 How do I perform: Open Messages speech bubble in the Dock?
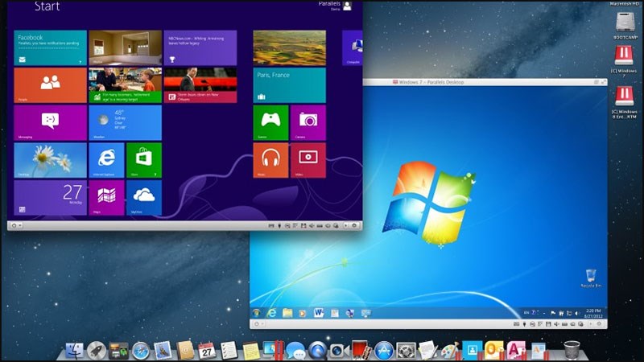pyautogui.click(x=295, y=351)
